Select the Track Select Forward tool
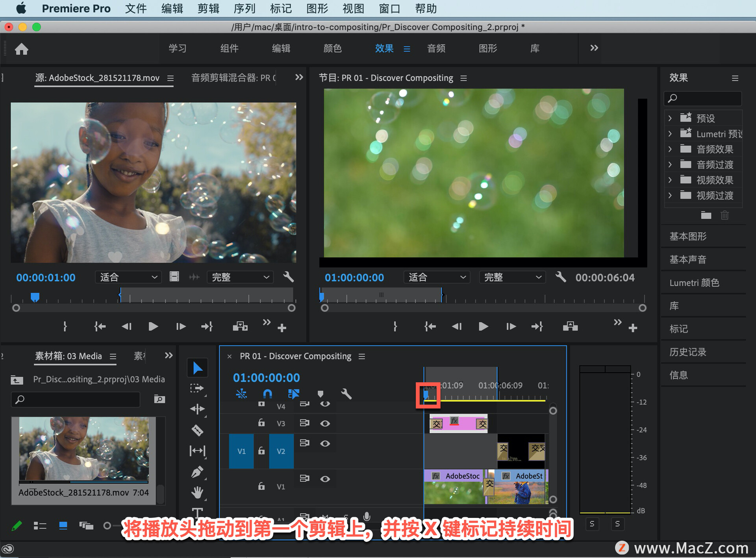The height and width of the screenshot is (558, 756). 197,389
